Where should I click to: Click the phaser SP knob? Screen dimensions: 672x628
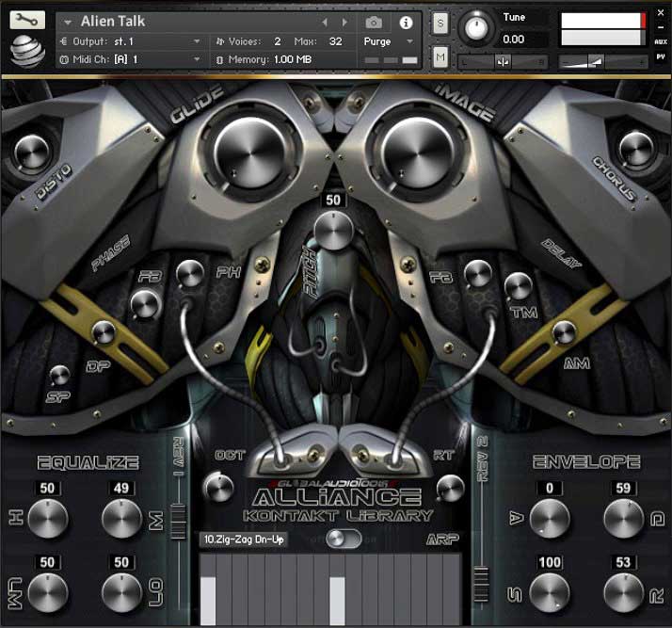point(59,376)
